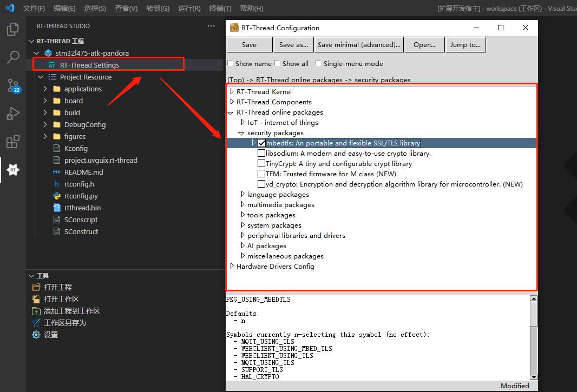Click the 添加工程到工作区 icon
This screenshot has height=392, width=577.
[x=36, y=311]
